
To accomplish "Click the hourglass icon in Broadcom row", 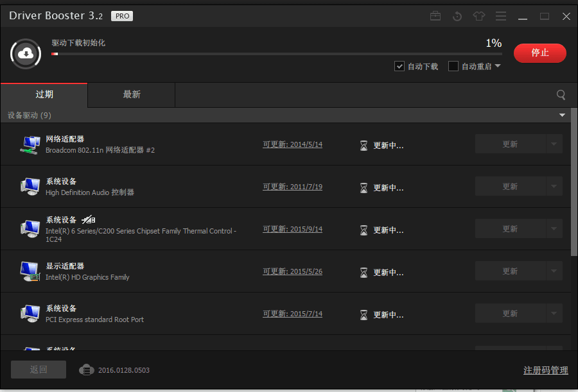I will coord(363,146).
